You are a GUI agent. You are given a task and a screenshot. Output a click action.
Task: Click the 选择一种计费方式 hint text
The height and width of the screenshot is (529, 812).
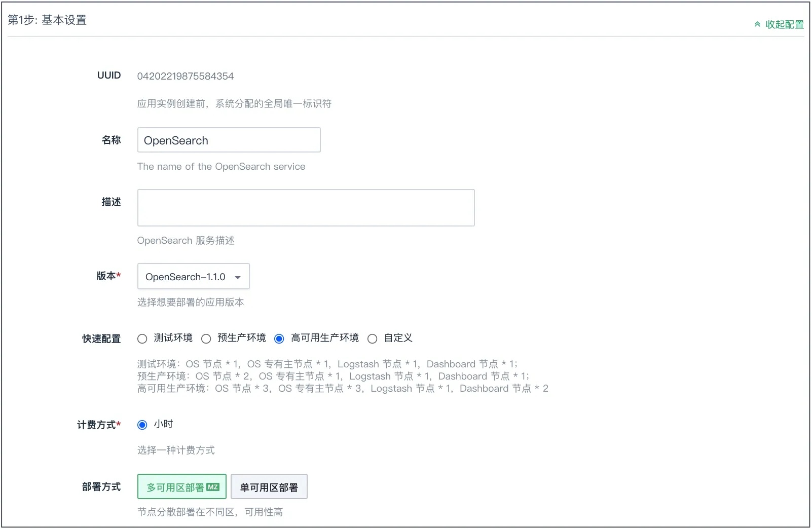click(x=176, y=450)
